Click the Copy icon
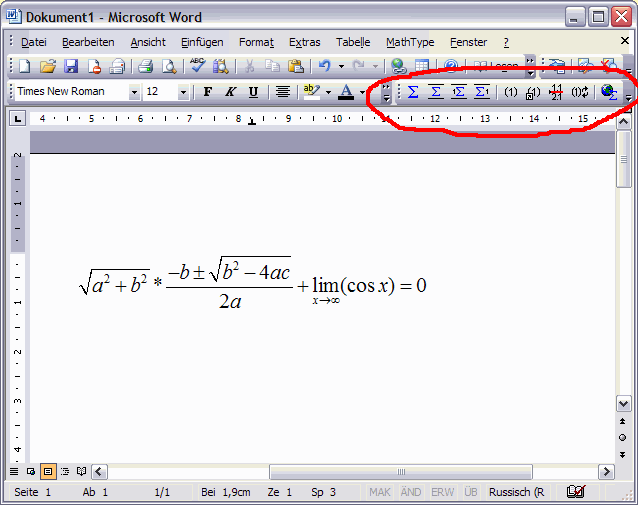Image resolution: width=638 pixels, height=505 pixels. point(272,66)
